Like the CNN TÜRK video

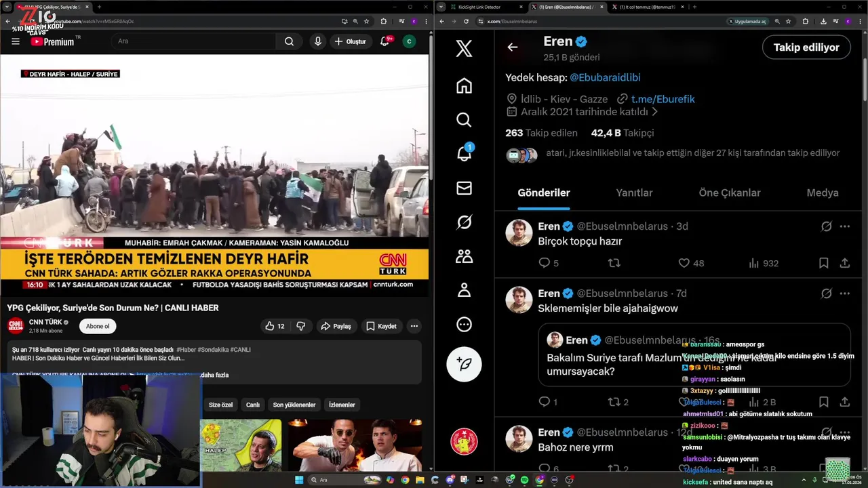275,326
